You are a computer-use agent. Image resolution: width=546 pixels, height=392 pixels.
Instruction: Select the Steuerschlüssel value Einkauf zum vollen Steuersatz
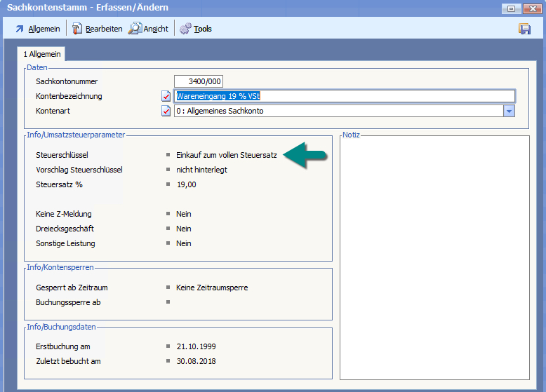click(226, 154)
